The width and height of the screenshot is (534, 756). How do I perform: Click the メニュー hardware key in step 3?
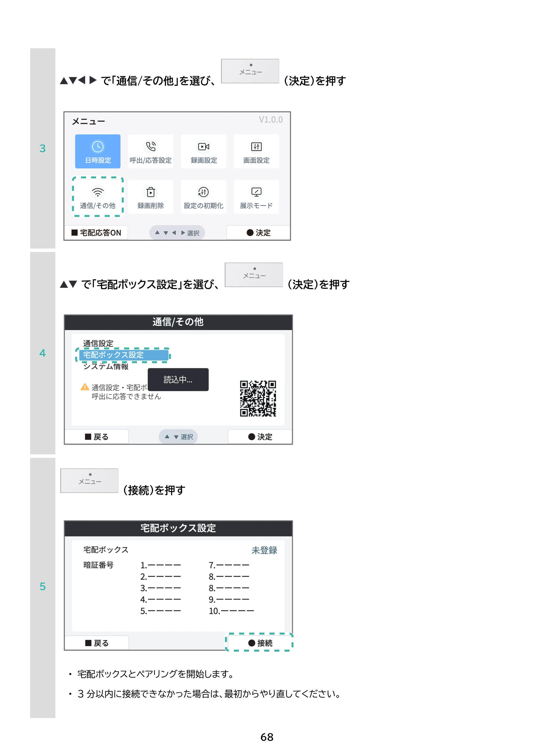click(x=250, y=71)
